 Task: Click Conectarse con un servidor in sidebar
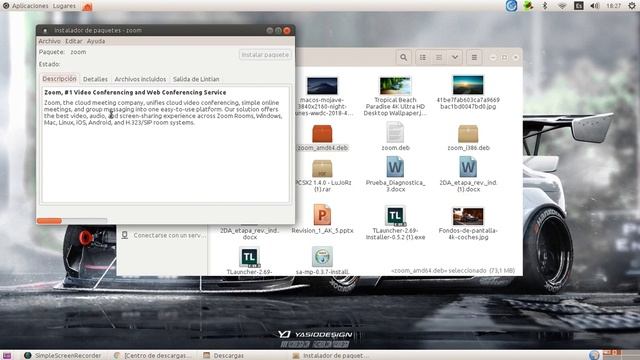pos(163,236)
